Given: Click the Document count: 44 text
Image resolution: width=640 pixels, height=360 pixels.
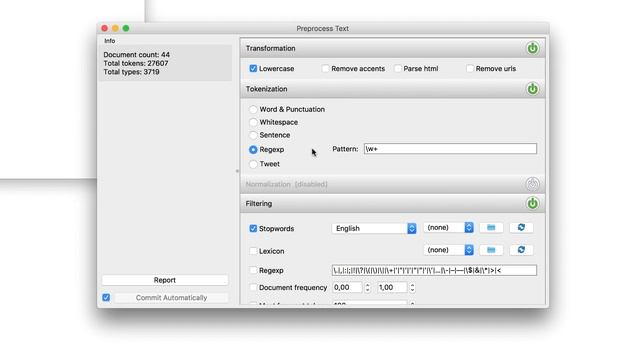Looking at the screenshot, I should [x=137, y=55].
